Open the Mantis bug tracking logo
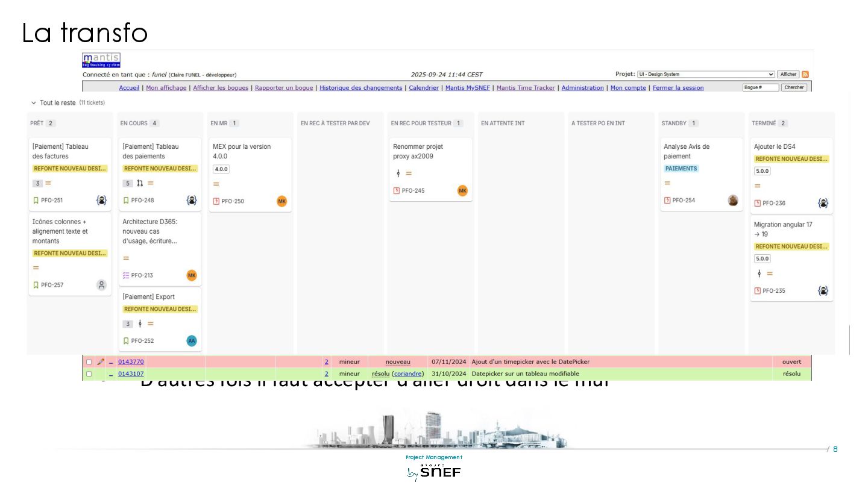This screenshot has width=868, height=488. 101,60
